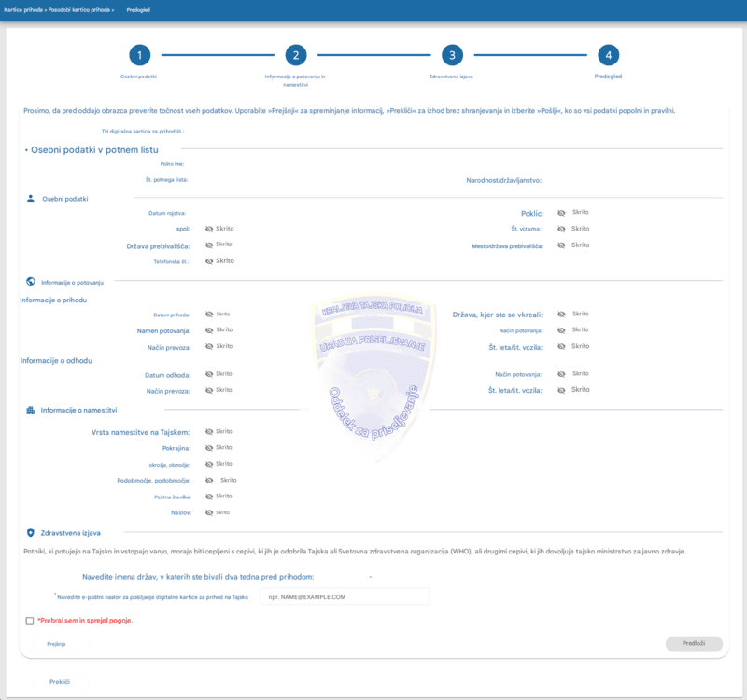Viewport: 747px width, 700px height.
Task: Click the person icon beside Osebni podatki
Action: pyautogui.click(x=31, y=199)
